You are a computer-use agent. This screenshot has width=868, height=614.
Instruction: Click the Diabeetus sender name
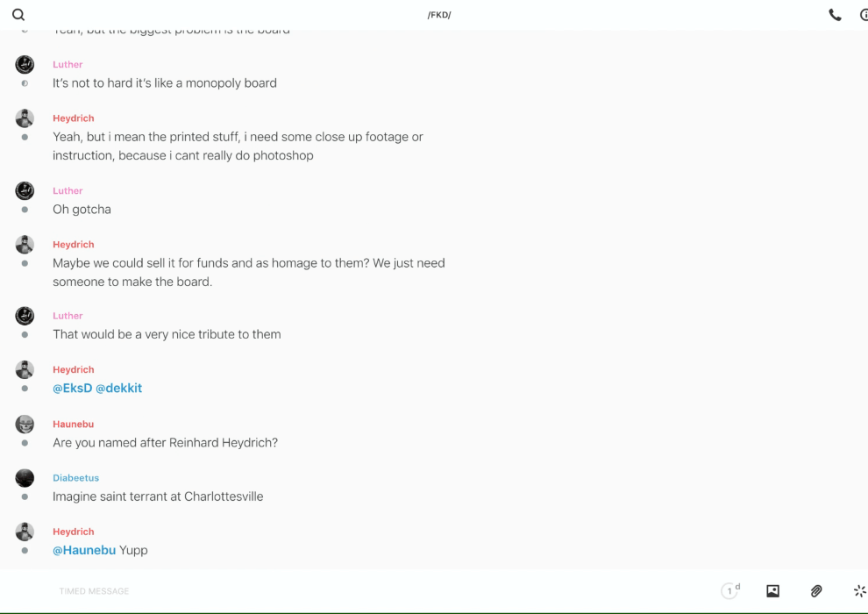(x=75, y=478)
